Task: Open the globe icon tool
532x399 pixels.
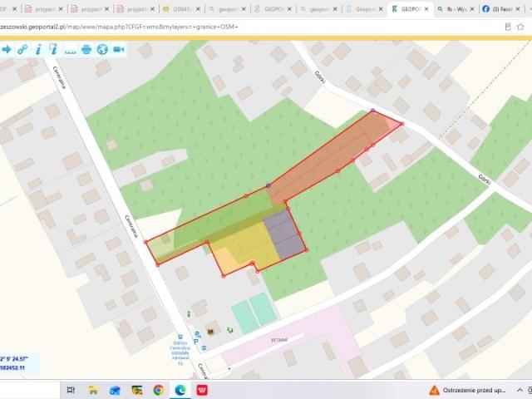Action: [x=102, y=50]
